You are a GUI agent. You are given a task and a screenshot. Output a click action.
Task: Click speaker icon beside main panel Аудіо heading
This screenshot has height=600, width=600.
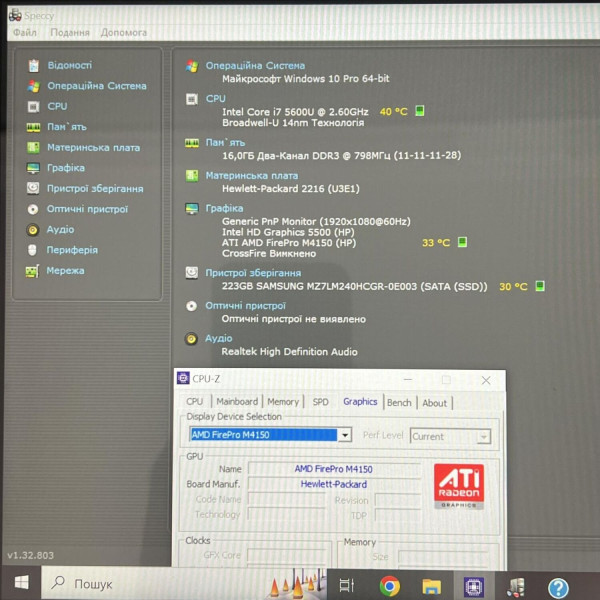(191, 339)
